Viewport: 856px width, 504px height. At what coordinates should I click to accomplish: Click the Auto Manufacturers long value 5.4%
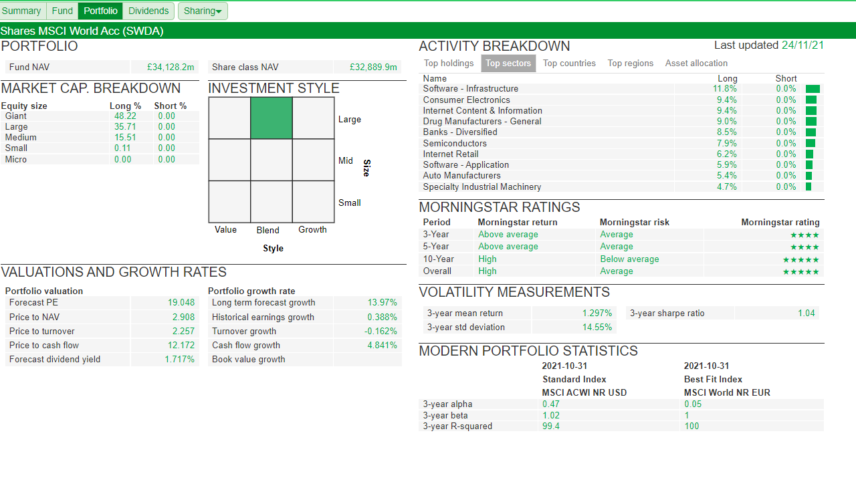click(727, 176)
